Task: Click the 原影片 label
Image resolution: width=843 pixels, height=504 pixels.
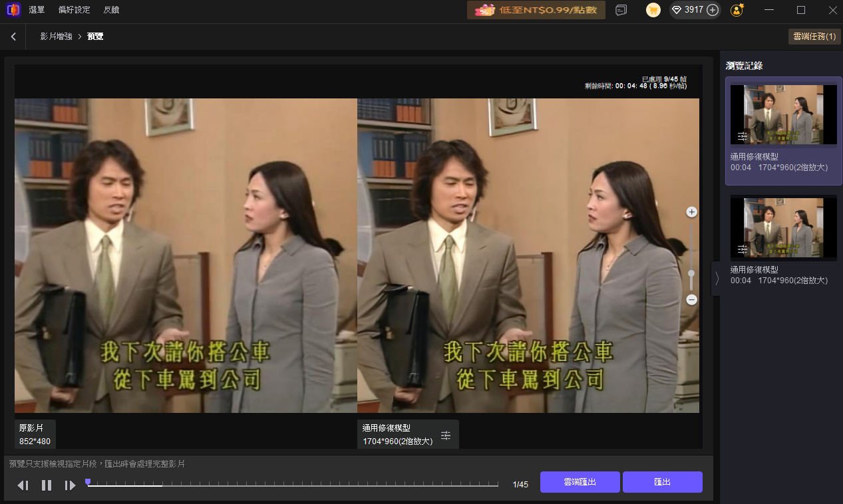Action: click(x=31, y=428)
